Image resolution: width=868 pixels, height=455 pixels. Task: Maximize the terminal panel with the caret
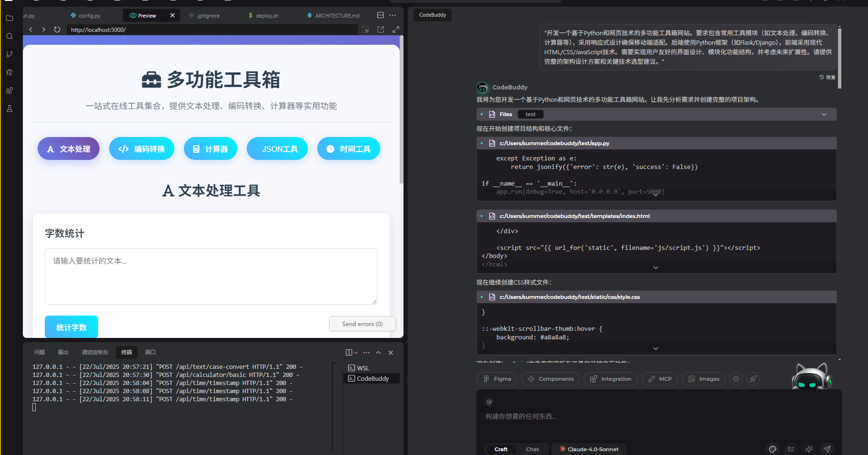(378, 353)
